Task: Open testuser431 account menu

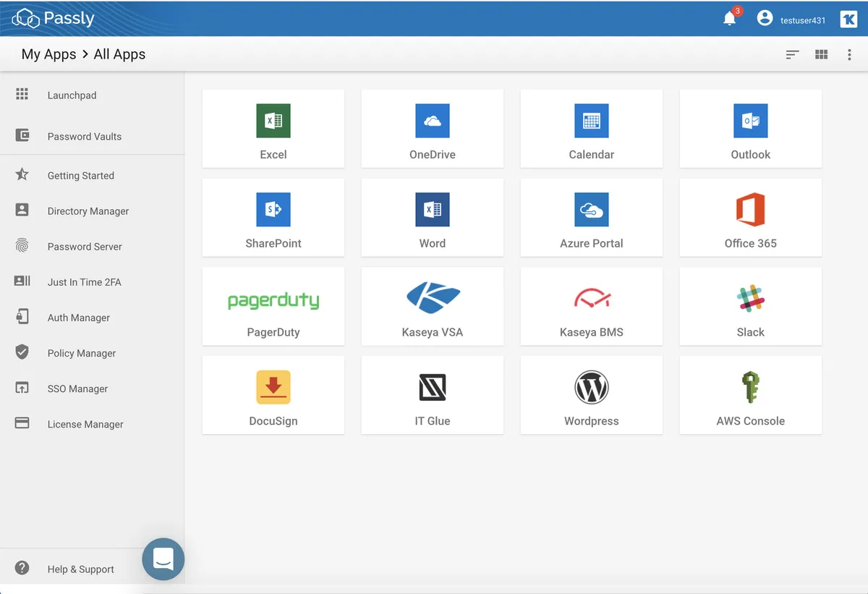Action: point(803,20)
